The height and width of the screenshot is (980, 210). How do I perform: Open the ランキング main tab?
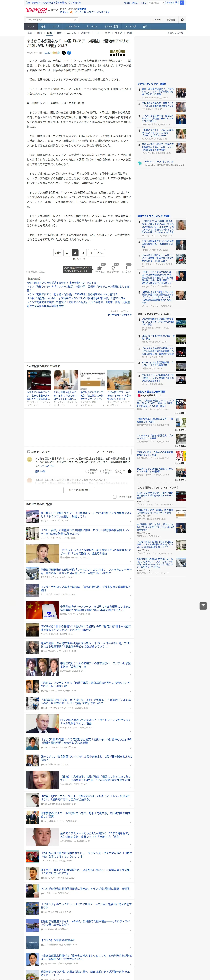[130, 27]
